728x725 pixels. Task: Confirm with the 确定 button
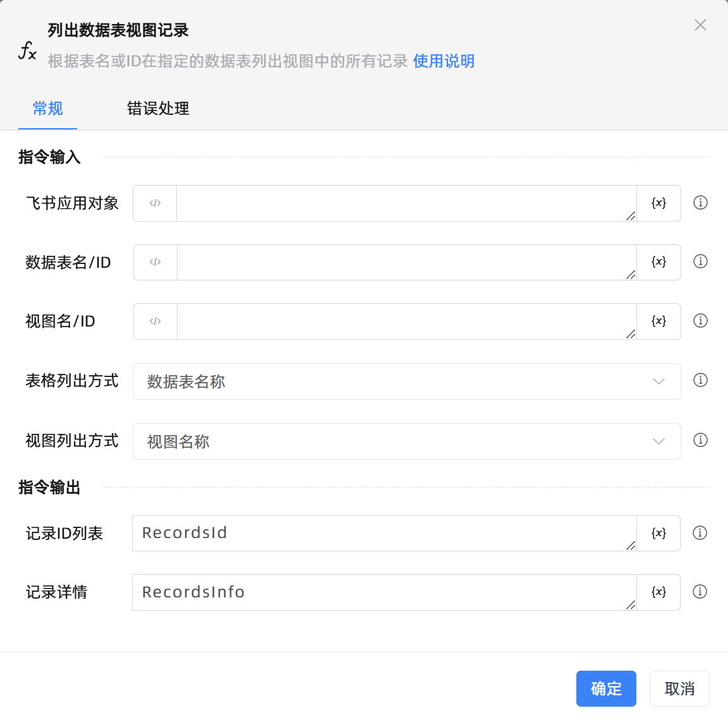606,689
